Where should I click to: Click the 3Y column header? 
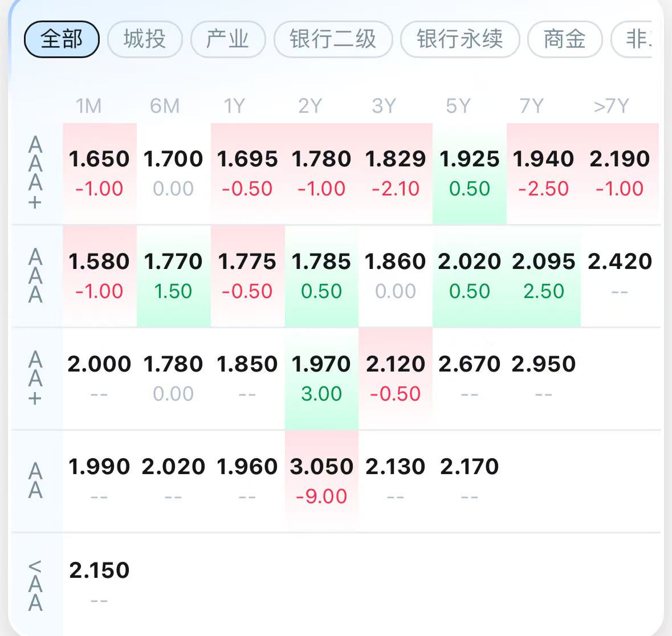(x=384, y=106)
